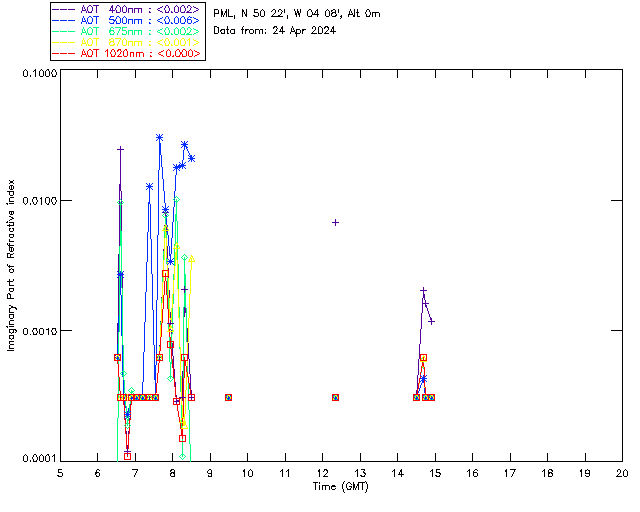Click the purple plus peak near 14.7 GMT
The width and height of the screenshot is (640, 512).
point(423,290)
